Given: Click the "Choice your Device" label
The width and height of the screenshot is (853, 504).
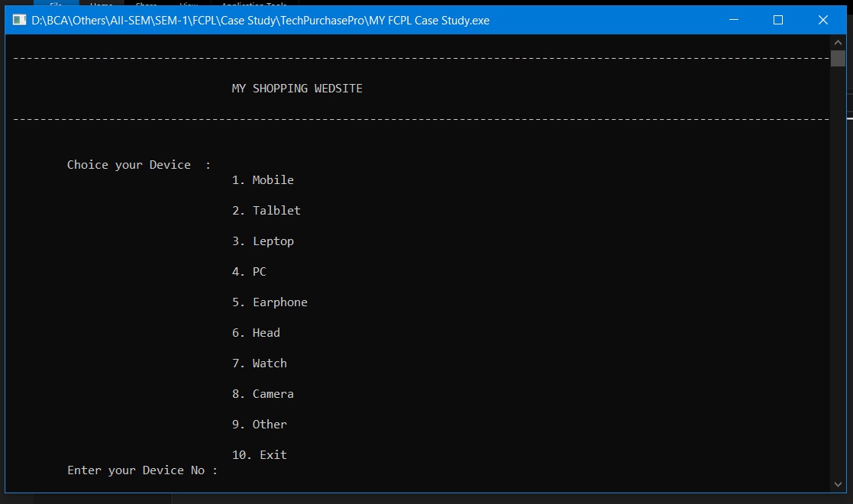Looking at the screenshot, I should (x=129, y=165).
